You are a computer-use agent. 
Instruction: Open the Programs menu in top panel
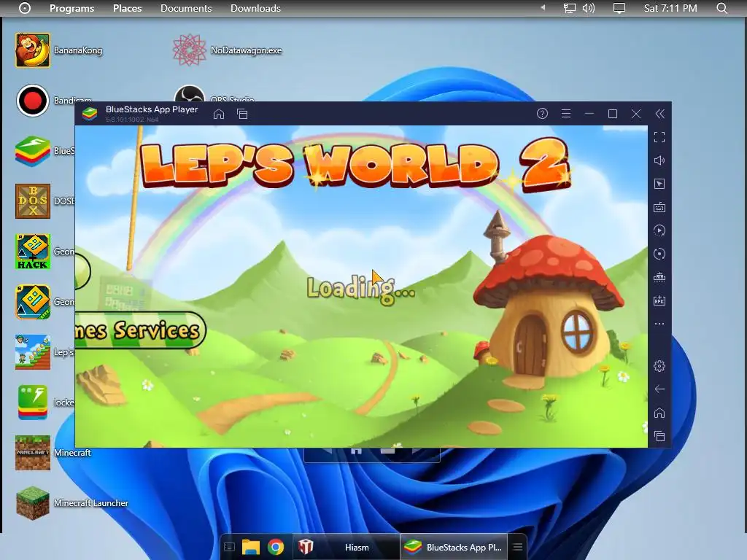[x=72, y=8]
